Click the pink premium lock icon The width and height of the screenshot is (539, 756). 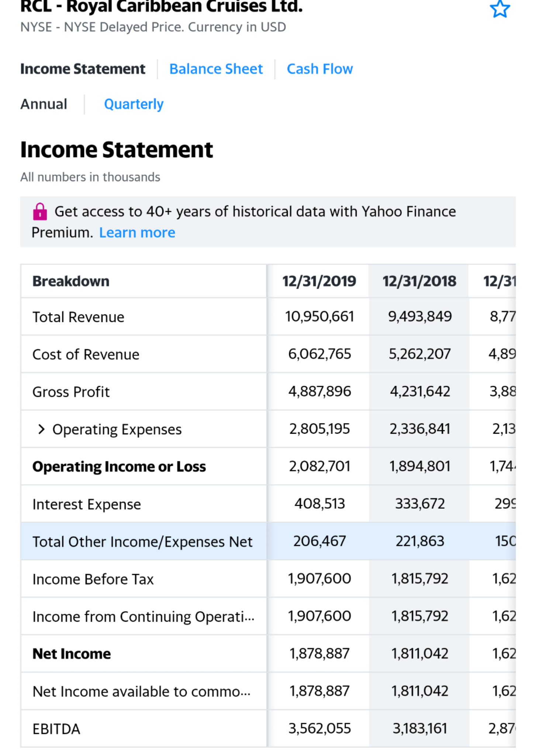[40, 212]
